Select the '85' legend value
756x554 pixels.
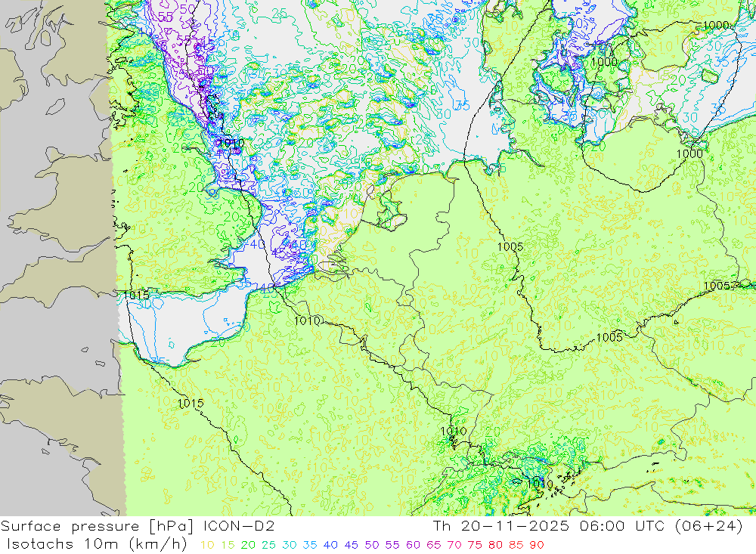pyautogui.click(x=516, y=545)
